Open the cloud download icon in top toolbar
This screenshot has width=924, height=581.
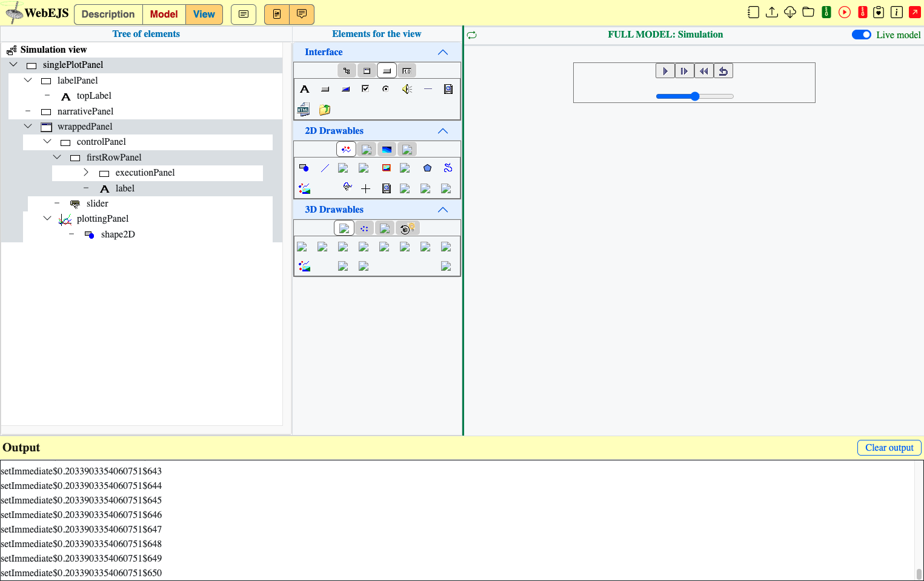790,12
